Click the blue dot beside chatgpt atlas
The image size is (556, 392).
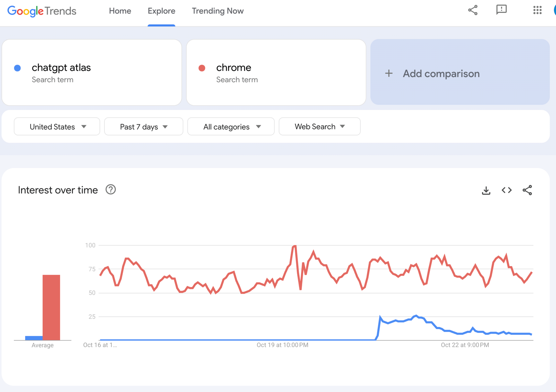(x=17, y=68)
